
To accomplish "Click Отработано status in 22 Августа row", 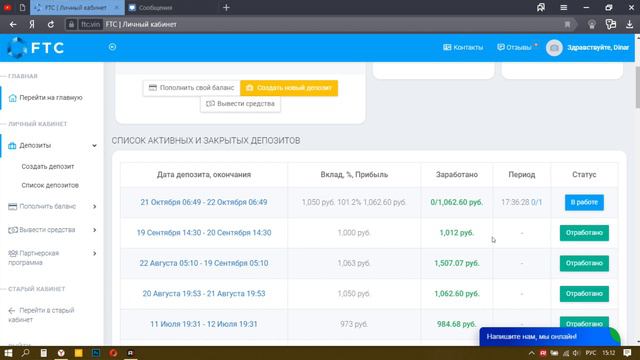I will (x=584, y=263).
